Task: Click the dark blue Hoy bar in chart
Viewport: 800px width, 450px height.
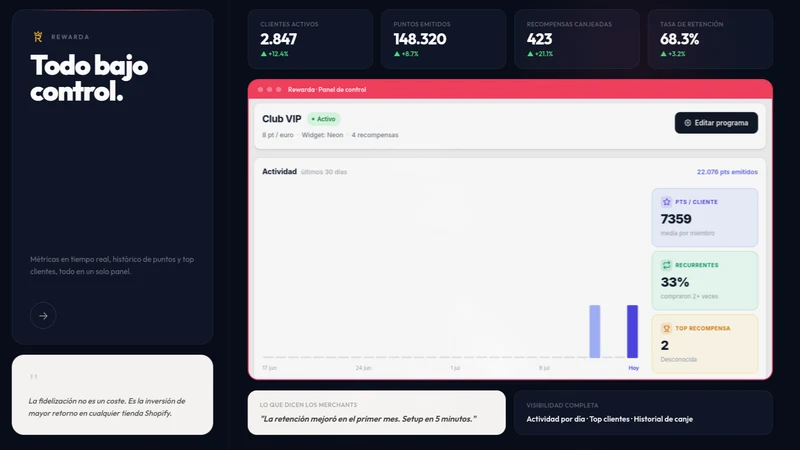Action: pyautogui.click(x=632, y=332)
